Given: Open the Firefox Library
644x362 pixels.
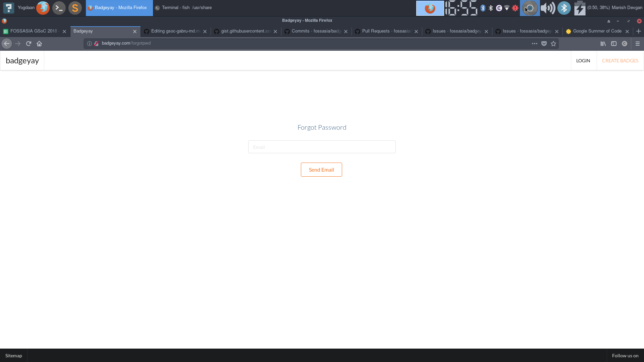Looking at the screenshot, I should (603, 44).
